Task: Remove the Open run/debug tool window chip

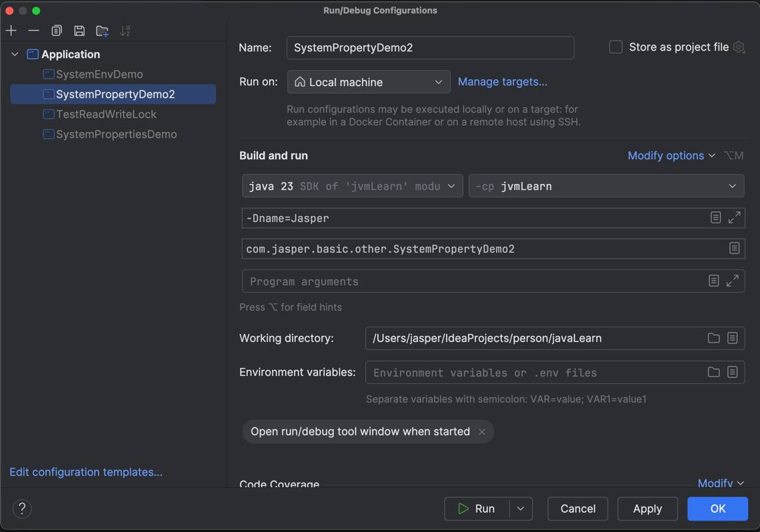Action: (482, 432)
